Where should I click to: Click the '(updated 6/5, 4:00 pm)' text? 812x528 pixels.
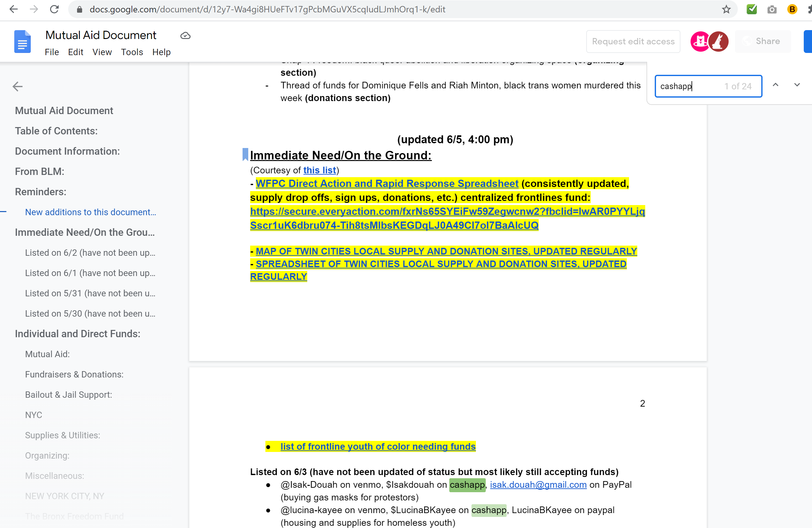pos(455,139)
